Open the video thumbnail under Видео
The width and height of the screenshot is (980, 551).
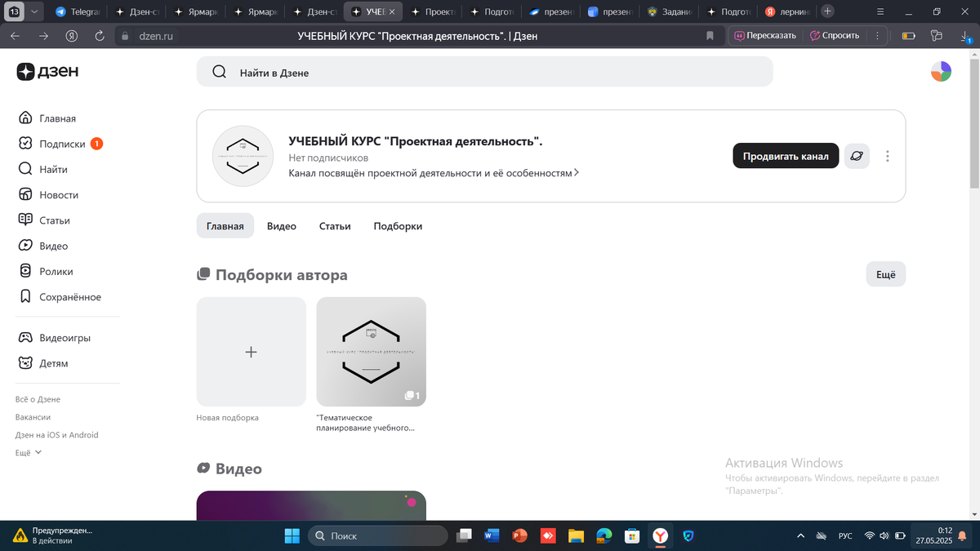click(311, 504)
